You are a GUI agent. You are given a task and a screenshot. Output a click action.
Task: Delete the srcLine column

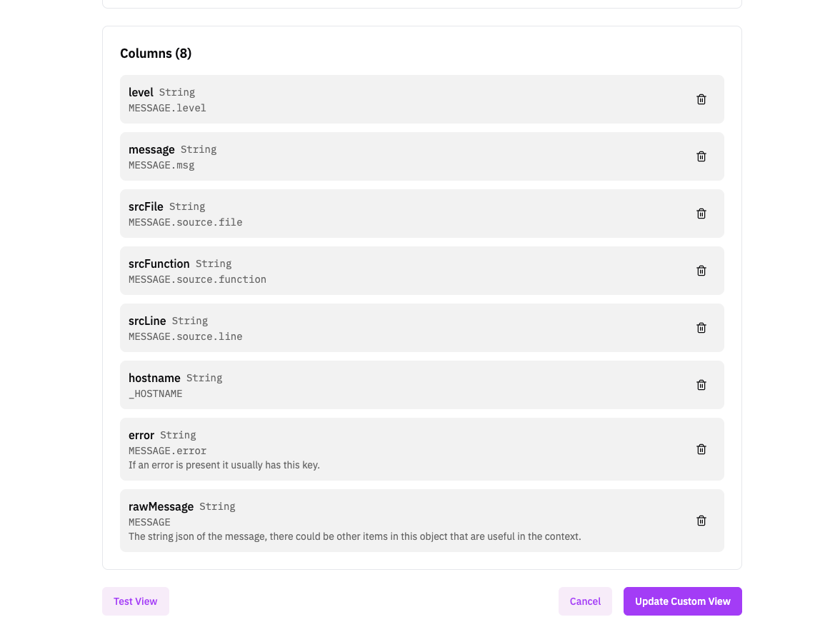coord(701,328)
